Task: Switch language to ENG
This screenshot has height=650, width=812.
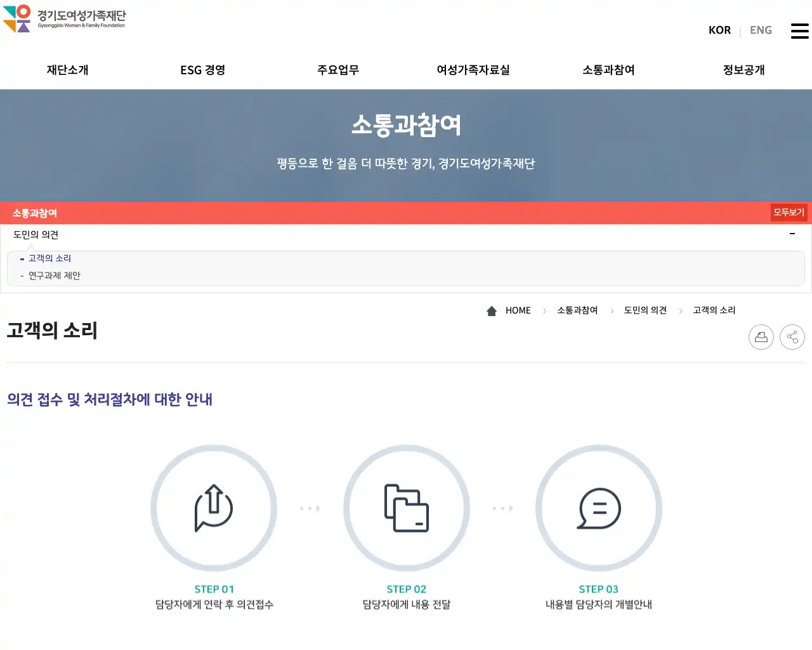Action: (x=761, y=30)
